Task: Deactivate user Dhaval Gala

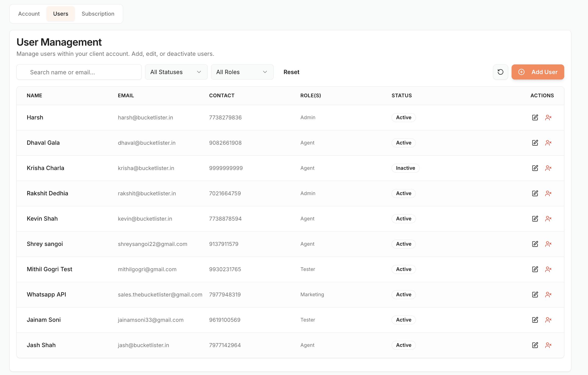Action: pos(548,143)
